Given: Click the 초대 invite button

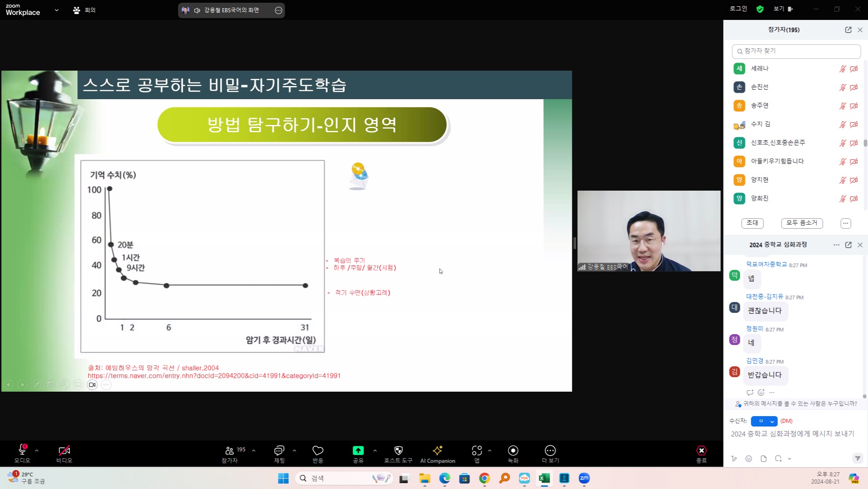Looking at the screenshot, I should [x=752, y=223].
